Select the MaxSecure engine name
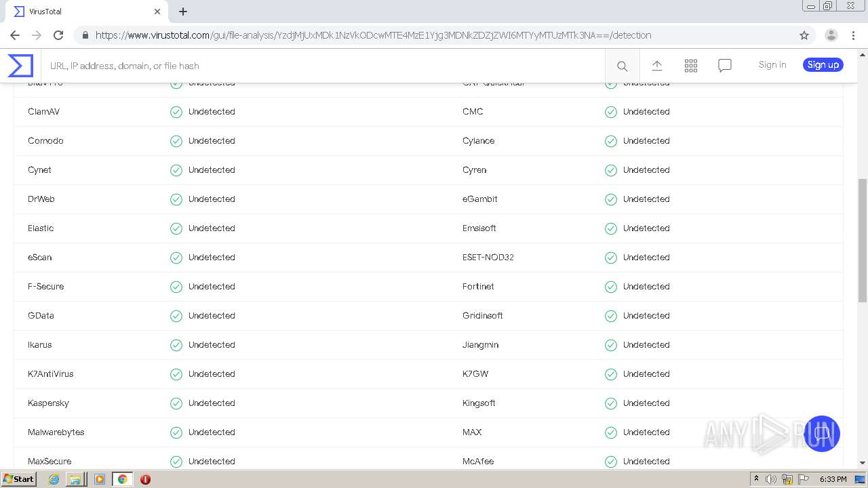The image size is (868, 488). pos(50,462)
